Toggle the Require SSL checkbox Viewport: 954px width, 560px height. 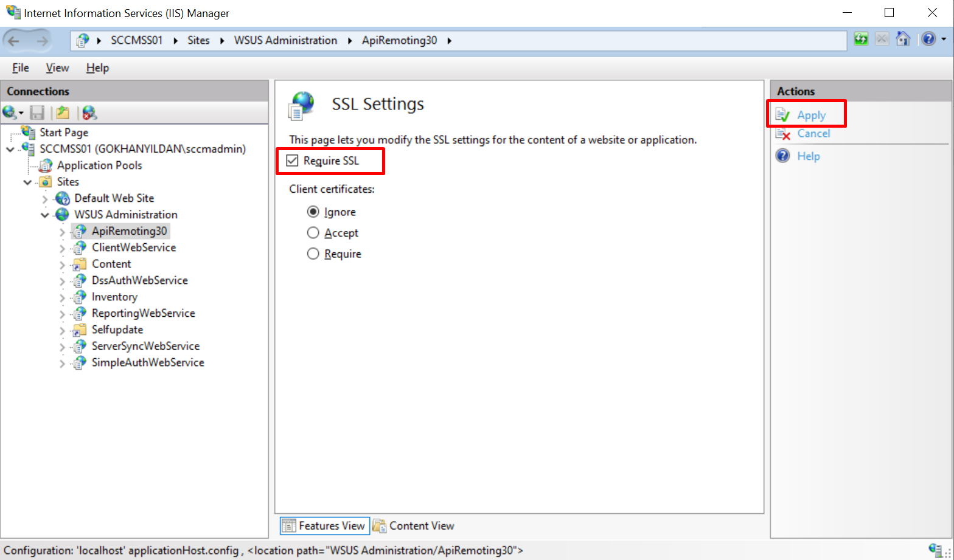click(x=293, y=161)
